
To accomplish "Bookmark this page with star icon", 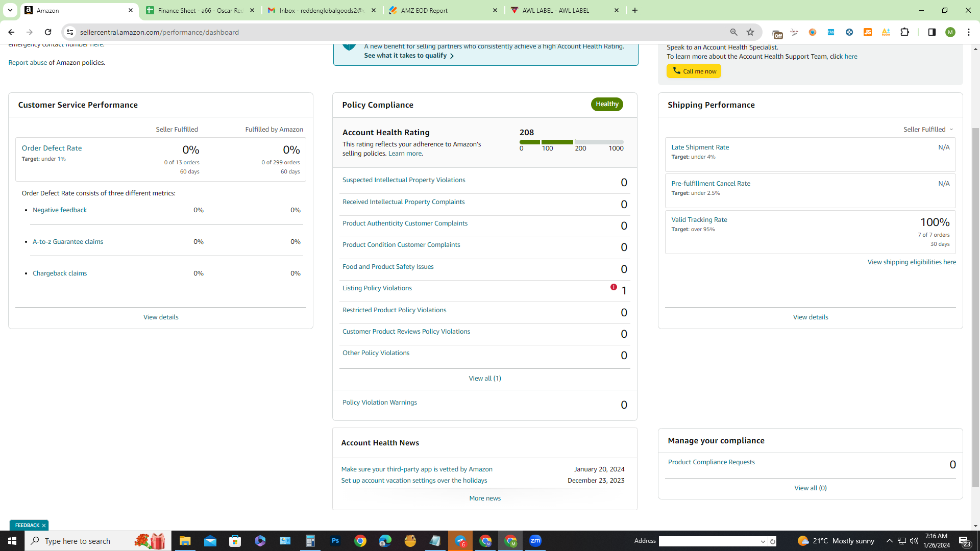I will 750,32.
